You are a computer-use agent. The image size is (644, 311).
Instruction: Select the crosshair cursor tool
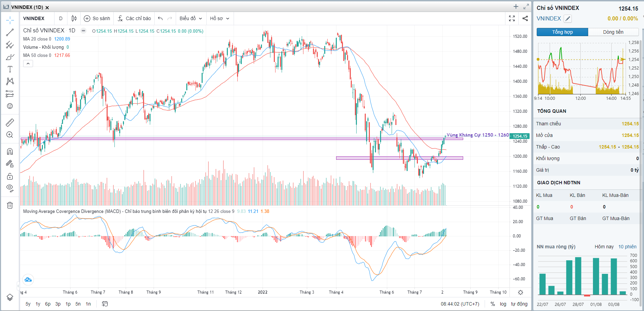point(10,20)
